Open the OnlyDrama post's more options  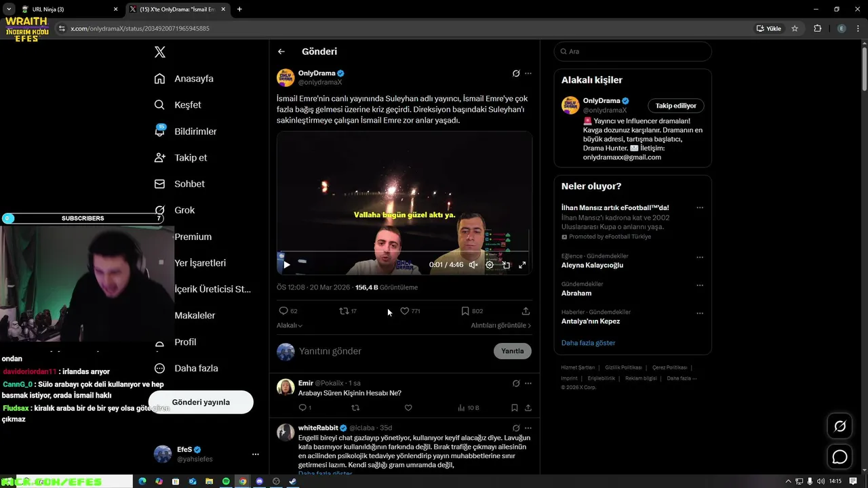coord(528,73)
